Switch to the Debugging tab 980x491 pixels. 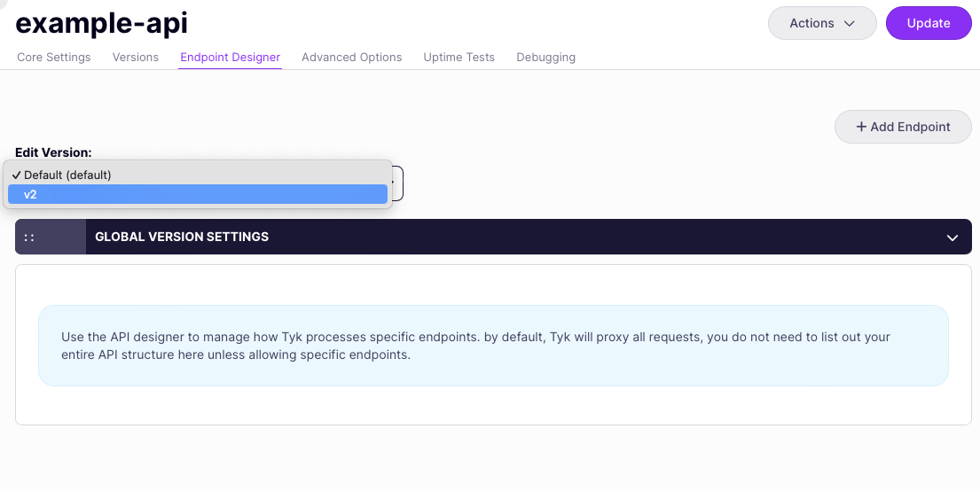pyautogui.click(x=545, y=58)
